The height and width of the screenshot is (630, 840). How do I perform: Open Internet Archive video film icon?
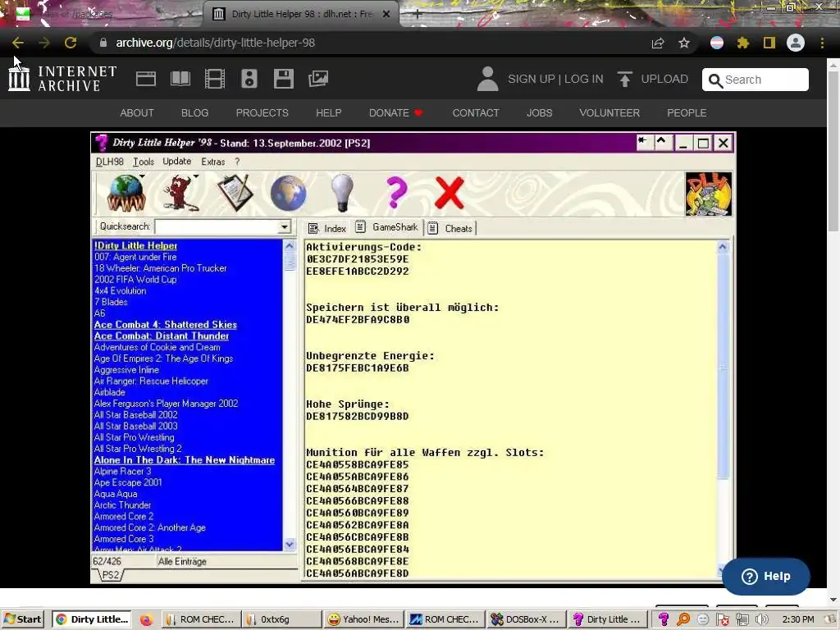(215, 79)
